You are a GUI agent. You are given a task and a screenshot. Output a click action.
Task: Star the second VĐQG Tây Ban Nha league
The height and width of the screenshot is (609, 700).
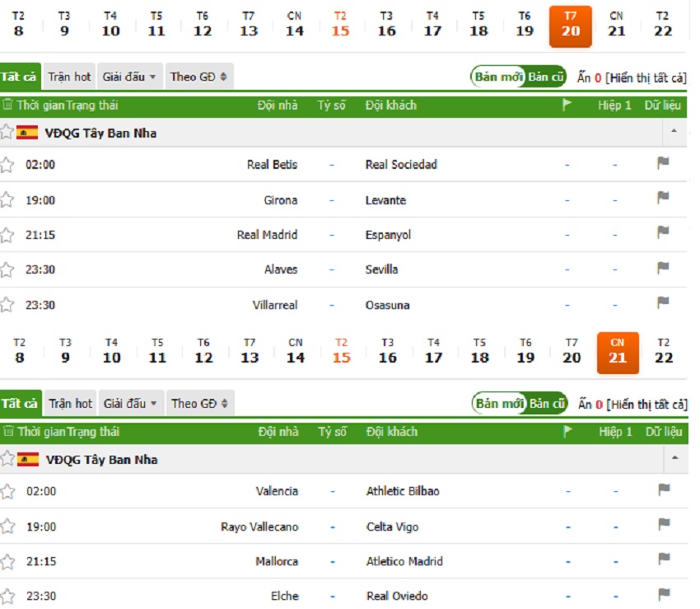point(7,459)
